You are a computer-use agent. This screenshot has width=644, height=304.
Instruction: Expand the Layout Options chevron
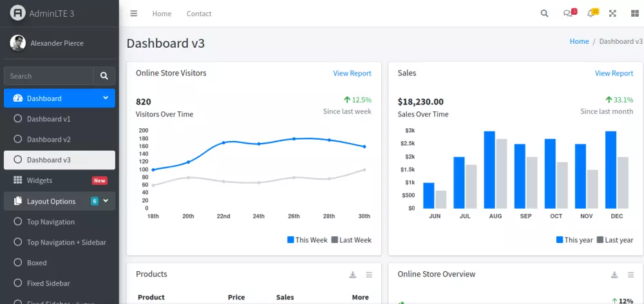106,201
